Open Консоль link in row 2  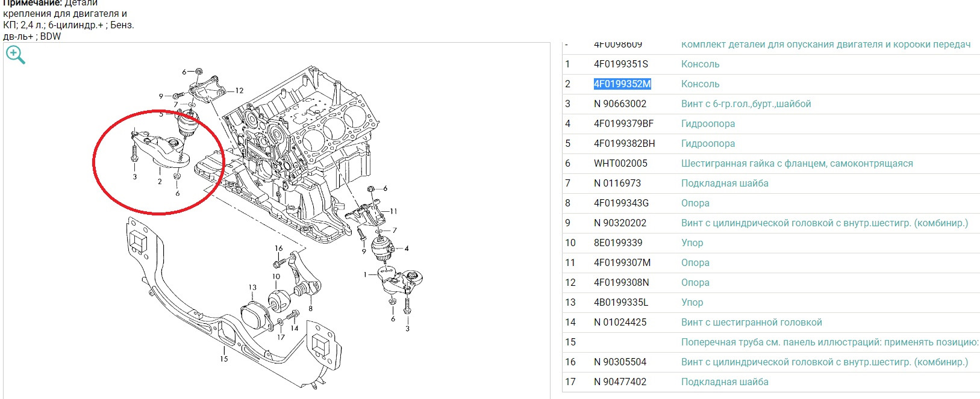(x=700, y=84)
